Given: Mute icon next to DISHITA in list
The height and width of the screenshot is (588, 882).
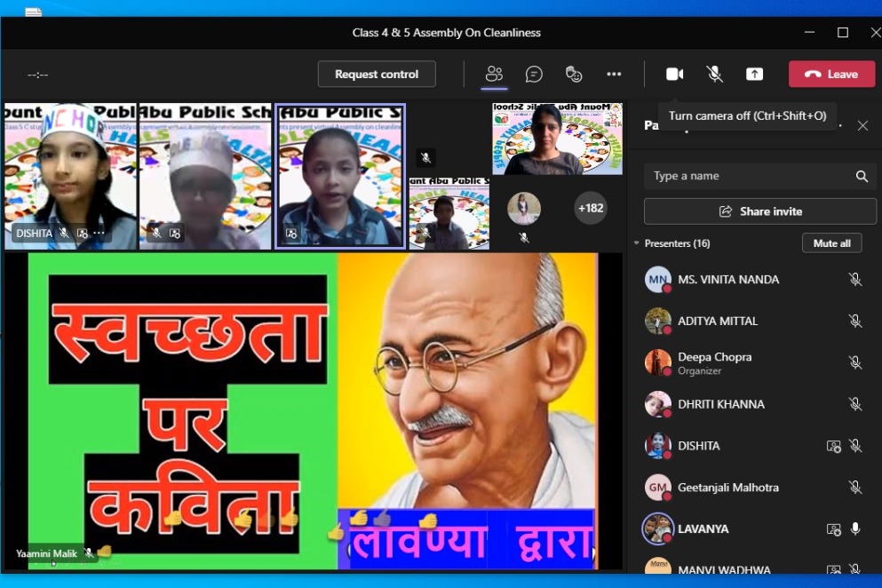Looking at the screenshot, I should click(x=855, y=446).
